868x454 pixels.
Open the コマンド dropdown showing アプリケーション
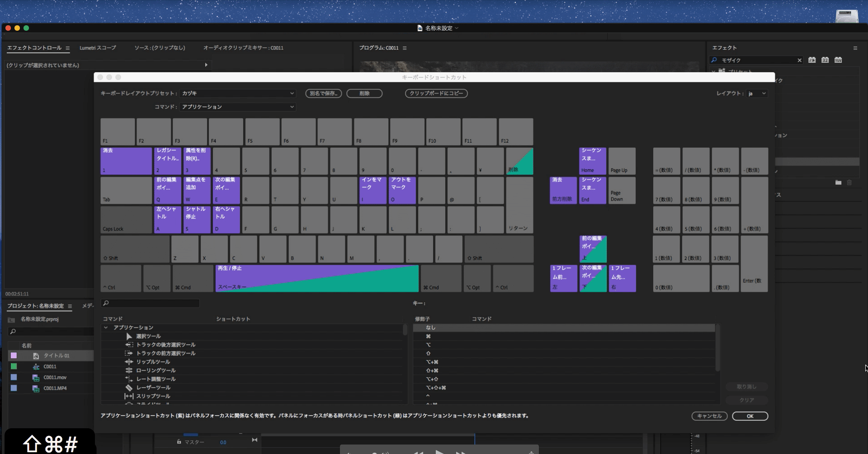click(238, 107)
